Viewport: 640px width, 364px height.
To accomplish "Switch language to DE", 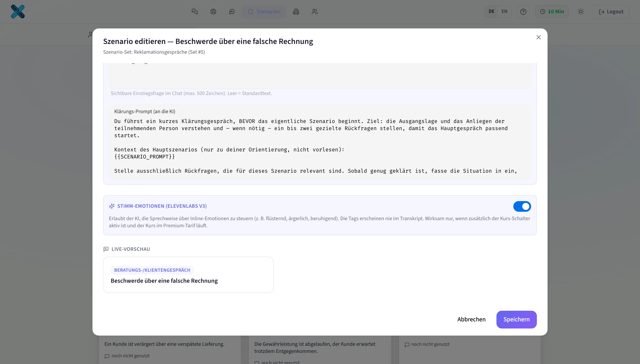I will (491, 12).
